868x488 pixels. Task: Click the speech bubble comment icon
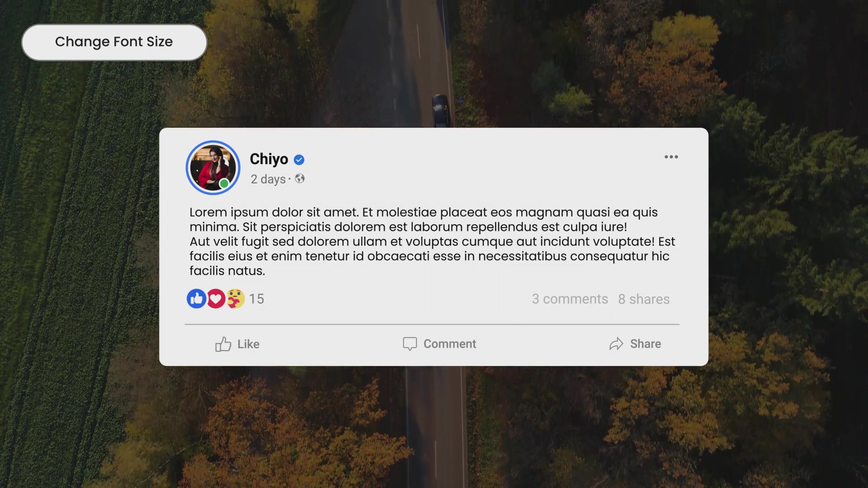410,344
